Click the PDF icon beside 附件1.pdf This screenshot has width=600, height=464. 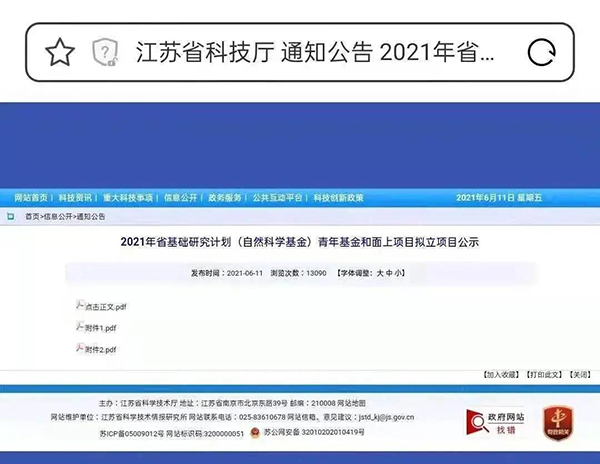pyautogui.click(x=80, y=327)
